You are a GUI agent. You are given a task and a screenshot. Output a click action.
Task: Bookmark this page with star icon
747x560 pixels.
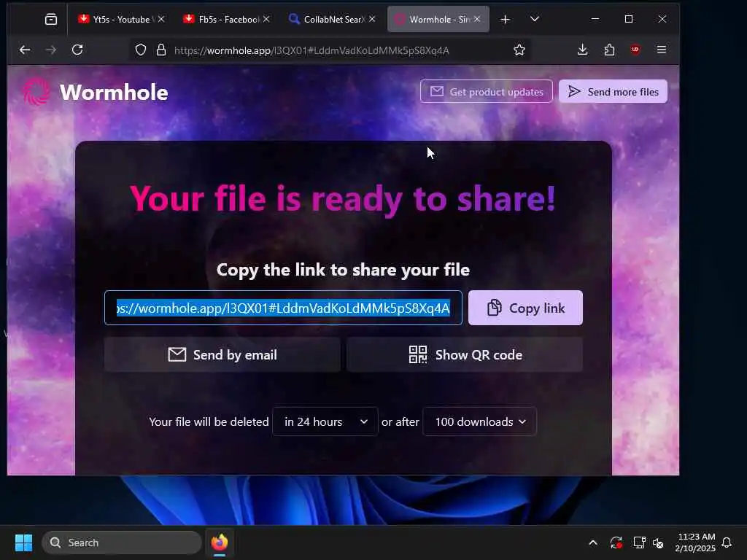519,50
